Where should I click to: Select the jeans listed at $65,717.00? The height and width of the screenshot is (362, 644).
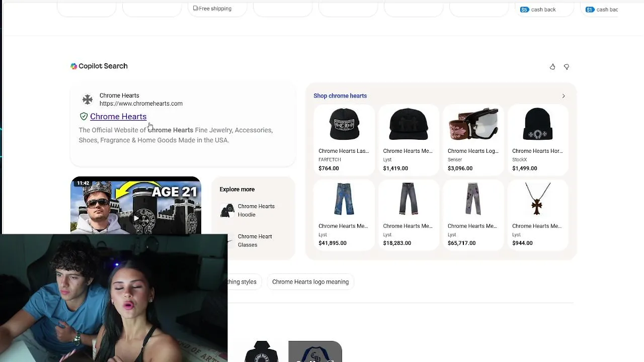pyautogui.click(x=473, y=214)
